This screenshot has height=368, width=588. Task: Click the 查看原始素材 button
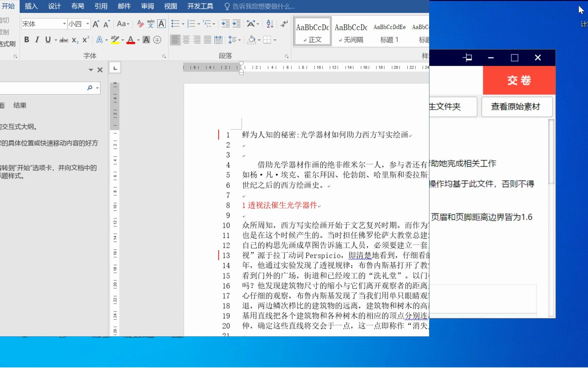[517, 107]
